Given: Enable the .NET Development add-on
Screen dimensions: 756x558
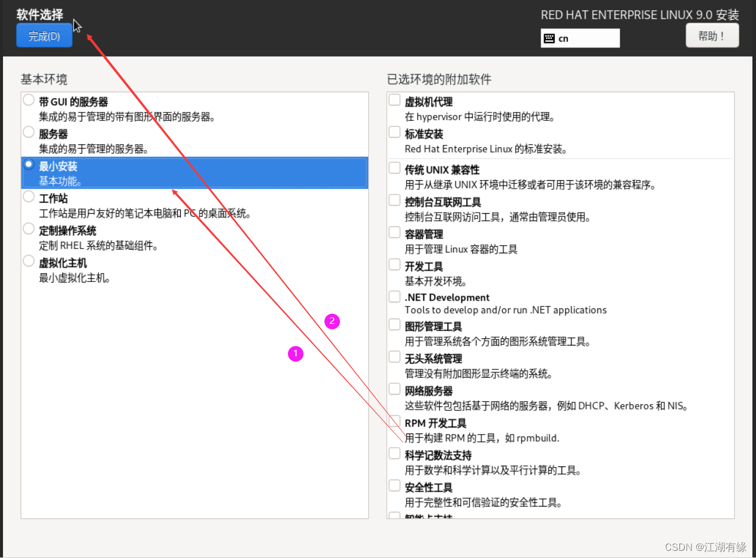Looking at the screenshot, I should click(x=394, y=295).
